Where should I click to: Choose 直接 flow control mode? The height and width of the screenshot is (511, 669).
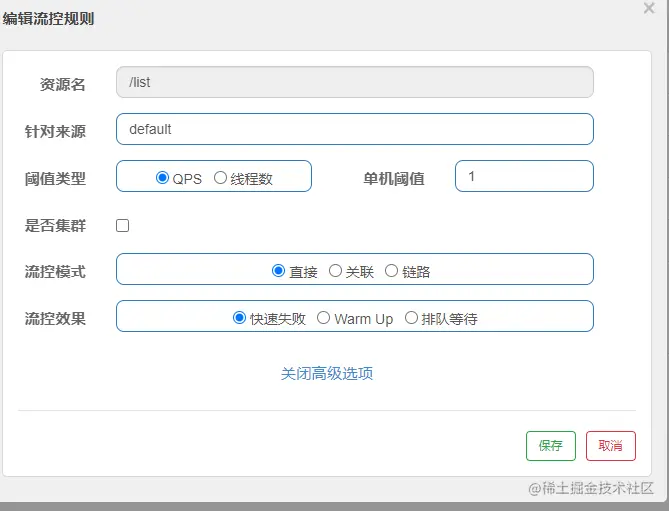[278, 271]
